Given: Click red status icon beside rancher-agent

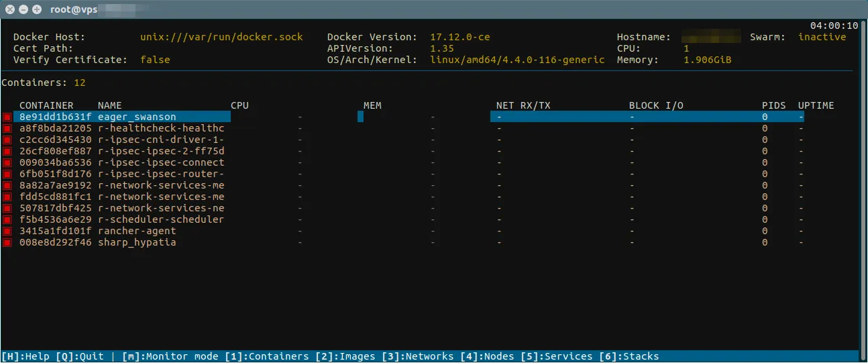Looking at the screenshot, I should tap(7, 231).
